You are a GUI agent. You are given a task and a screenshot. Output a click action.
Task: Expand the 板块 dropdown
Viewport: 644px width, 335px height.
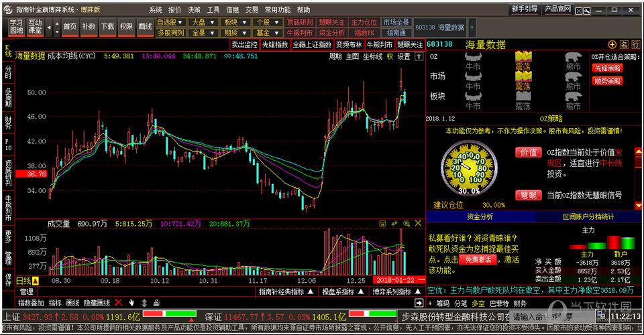(x=235, y=22)
